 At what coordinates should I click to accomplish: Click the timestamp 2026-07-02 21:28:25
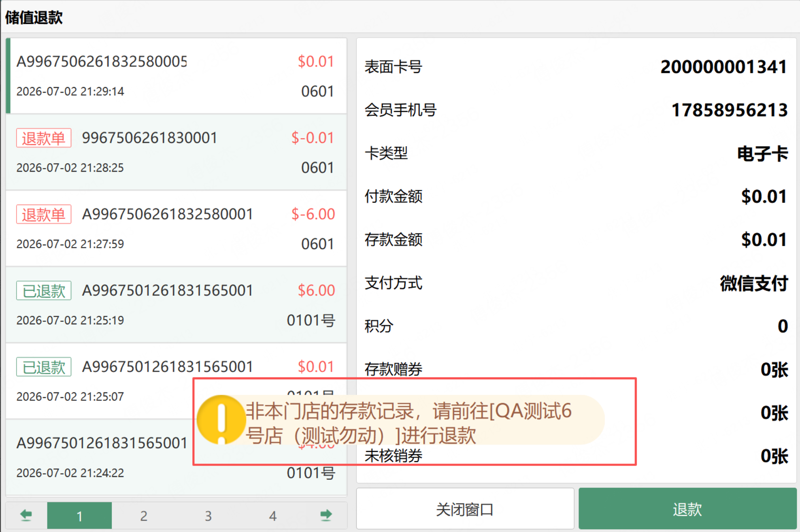70,168
